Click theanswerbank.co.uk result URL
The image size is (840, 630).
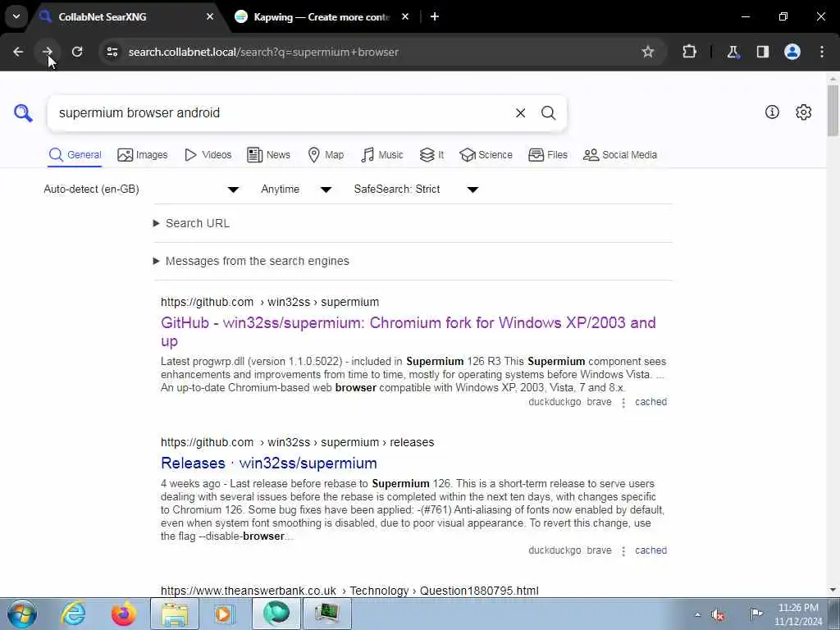[x=349, y=591]
